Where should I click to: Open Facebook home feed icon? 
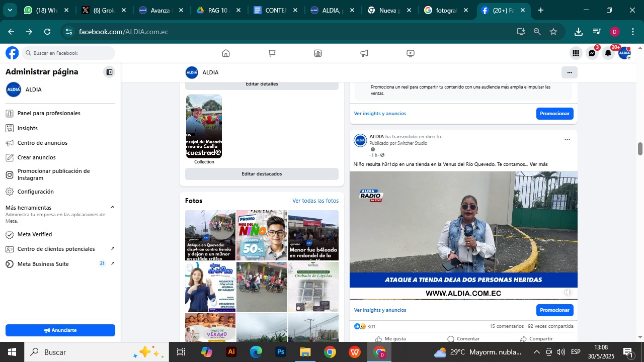point(226,53)
